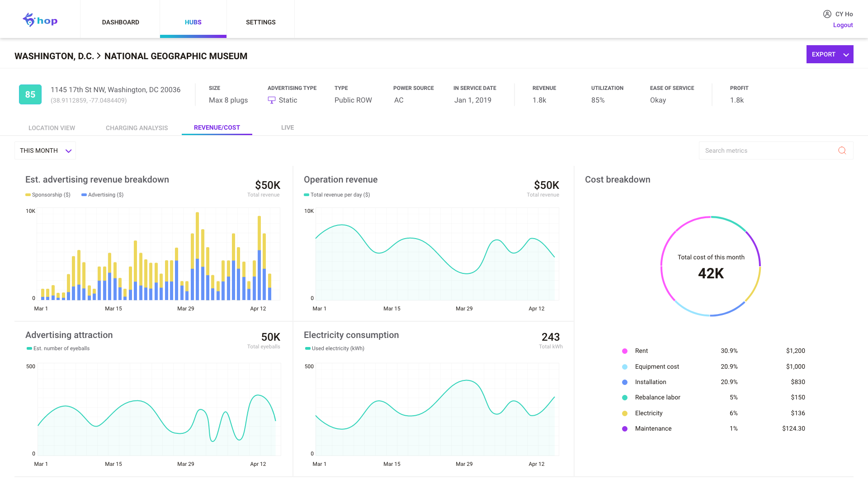868x488 pixels.
Task: Open the DASHBOARD nav item
Action: pyautogui.click(x=120, y=22)
